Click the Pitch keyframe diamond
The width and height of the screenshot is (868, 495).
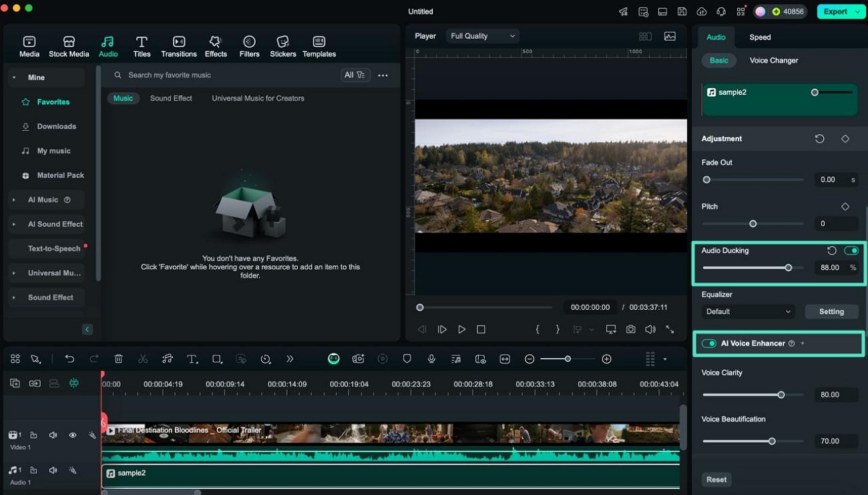click(845, 206)
